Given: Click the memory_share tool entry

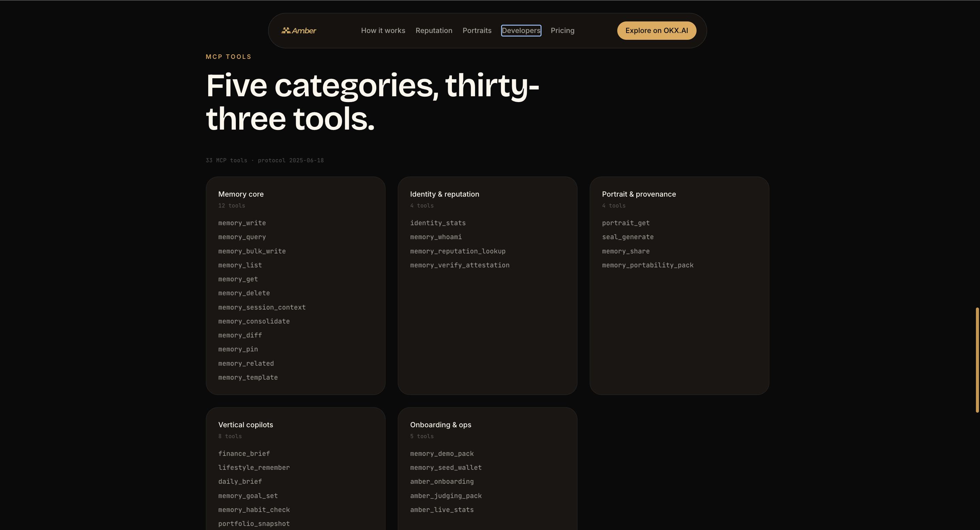Looking at the screenshot, I should click(625, 251).
